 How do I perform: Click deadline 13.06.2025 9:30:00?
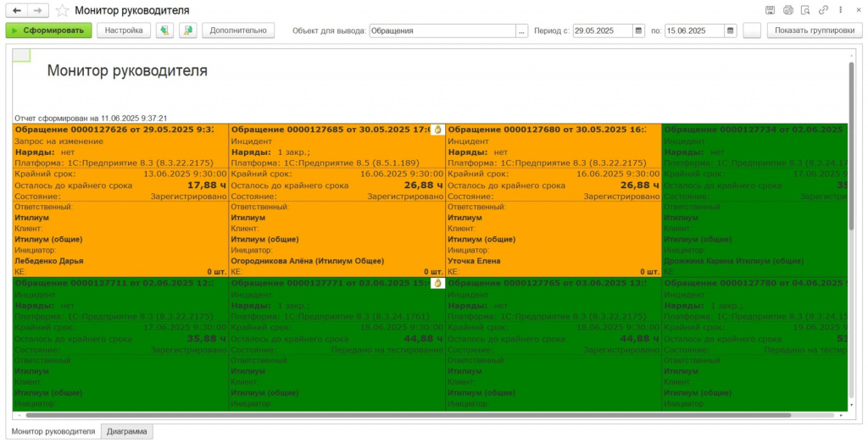(x=185, y=174)
